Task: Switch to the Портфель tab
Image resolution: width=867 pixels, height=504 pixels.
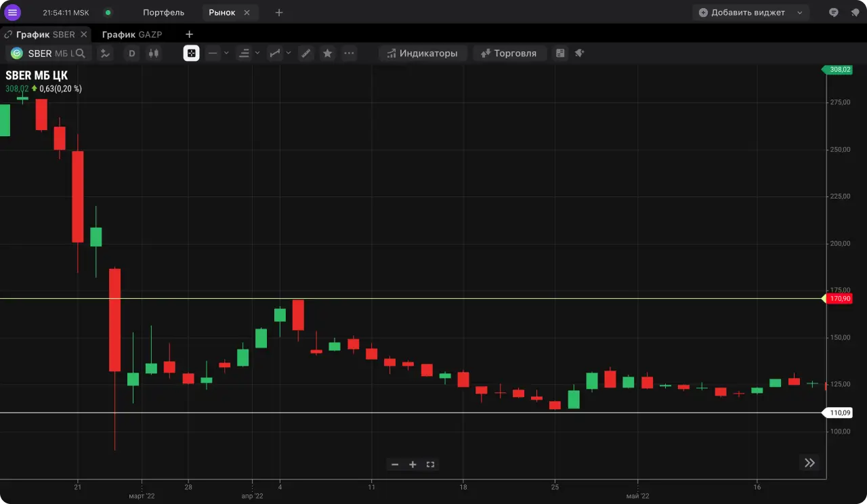Action: (x=163, y=12)
